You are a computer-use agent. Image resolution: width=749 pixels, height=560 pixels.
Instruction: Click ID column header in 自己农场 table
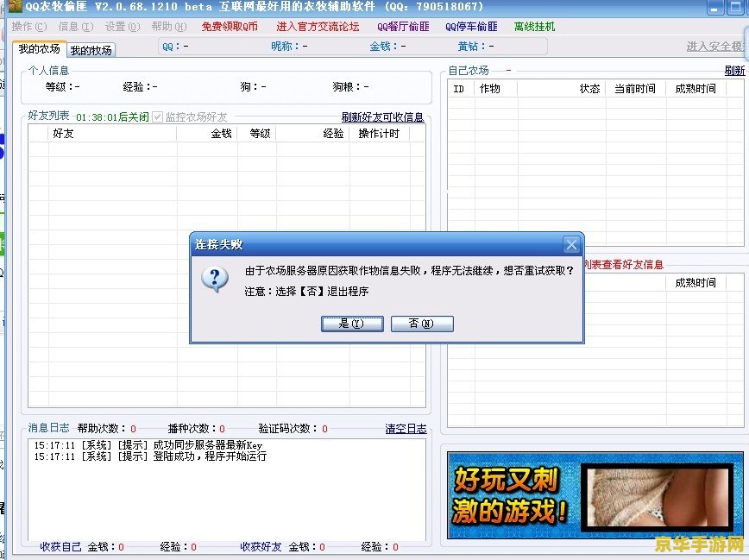coord(461,89)
